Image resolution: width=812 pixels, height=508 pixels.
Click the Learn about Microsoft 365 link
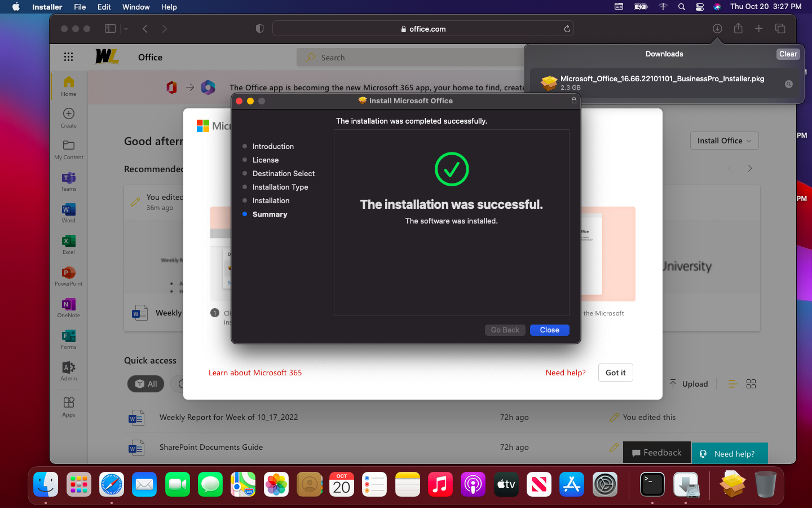(255, 373)
